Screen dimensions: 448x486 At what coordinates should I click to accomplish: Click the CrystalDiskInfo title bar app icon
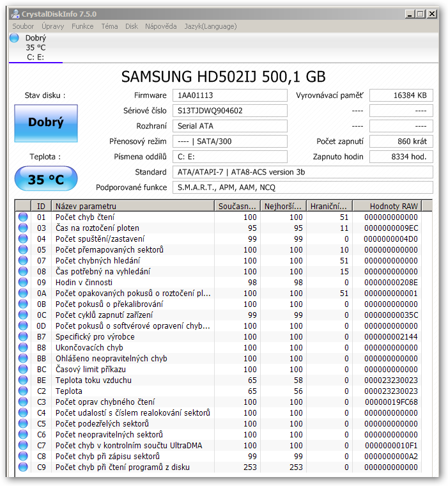[x=15, y=14]
